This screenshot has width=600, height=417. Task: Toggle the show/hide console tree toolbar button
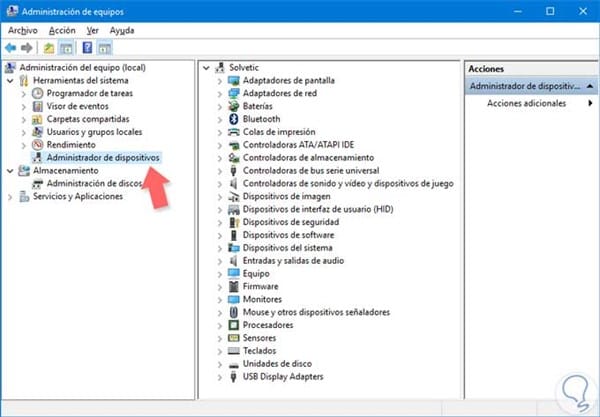click(66, 48)
